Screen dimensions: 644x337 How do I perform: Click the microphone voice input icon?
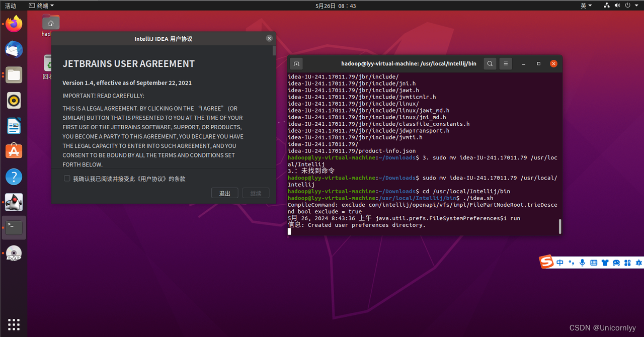click(583, 263)
